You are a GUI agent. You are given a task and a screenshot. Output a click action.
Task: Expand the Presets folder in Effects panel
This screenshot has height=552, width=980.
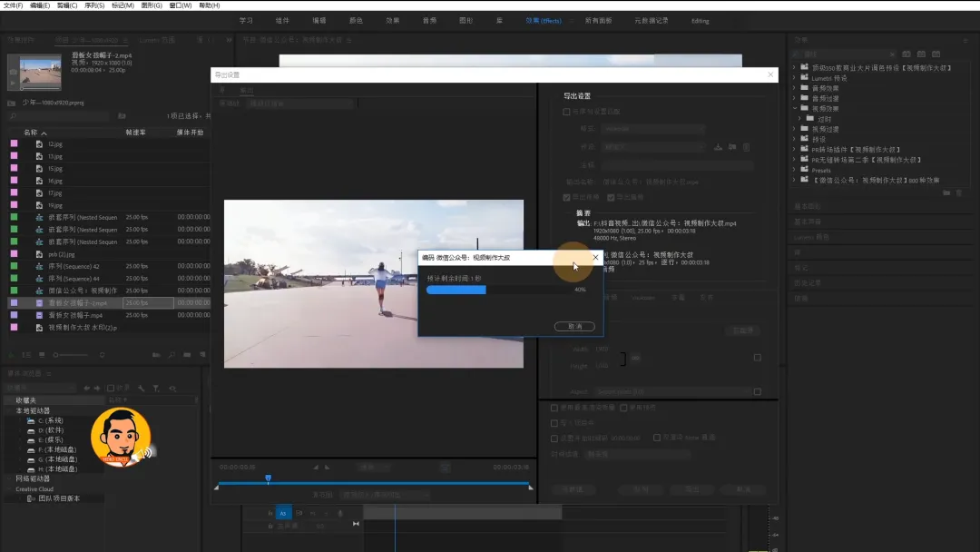794,170
